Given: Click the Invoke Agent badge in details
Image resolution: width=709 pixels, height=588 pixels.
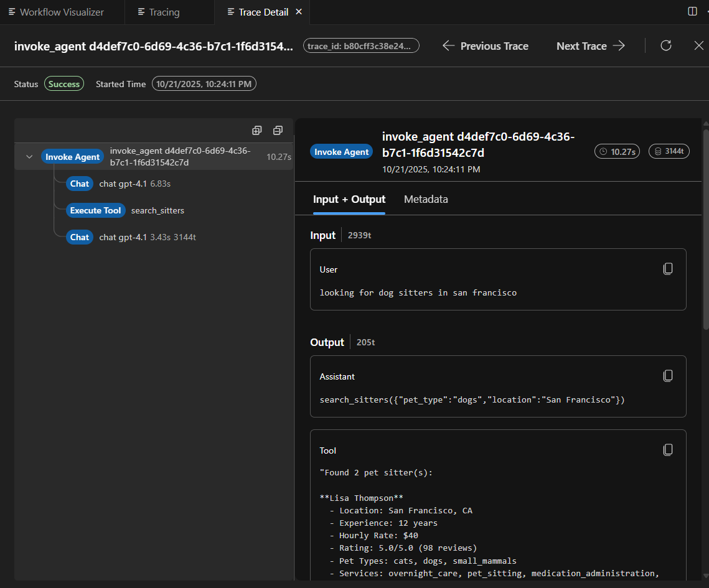Looking at the screenshot, I should click(x=341, y=152).
